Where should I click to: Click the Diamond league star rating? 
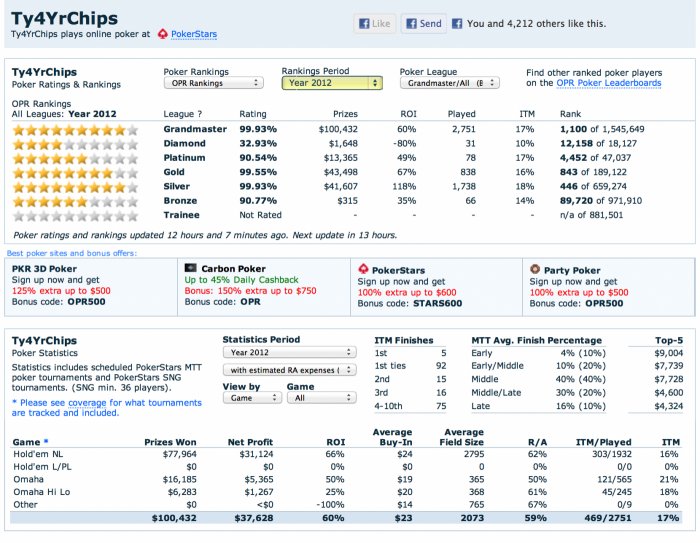pyautogui.click(x=75, y=144)
